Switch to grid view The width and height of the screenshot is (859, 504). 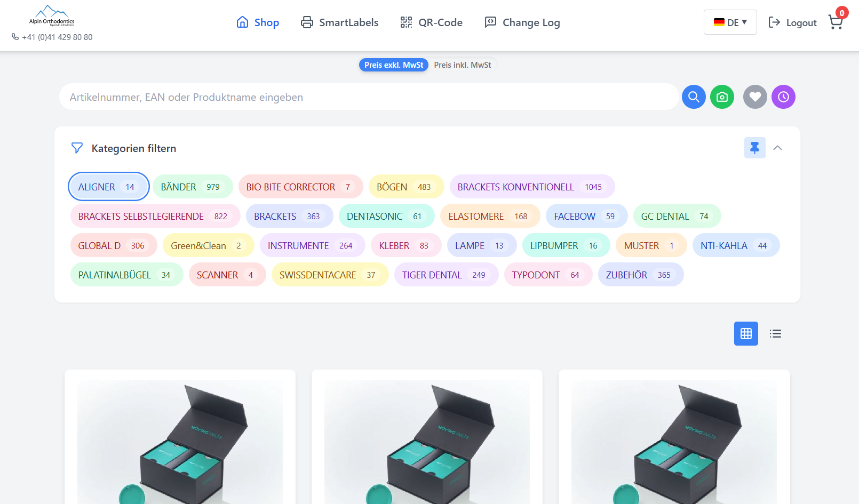point(746,334)
